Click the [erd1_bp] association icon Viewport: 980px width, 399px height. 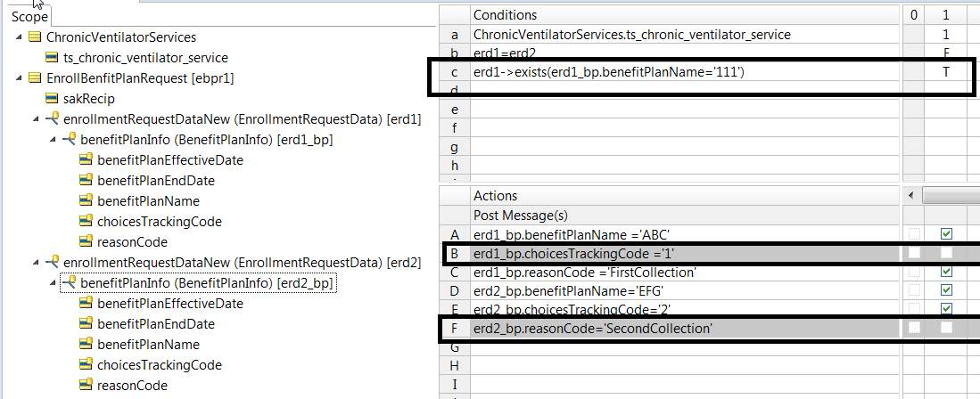tap(70, 139)
